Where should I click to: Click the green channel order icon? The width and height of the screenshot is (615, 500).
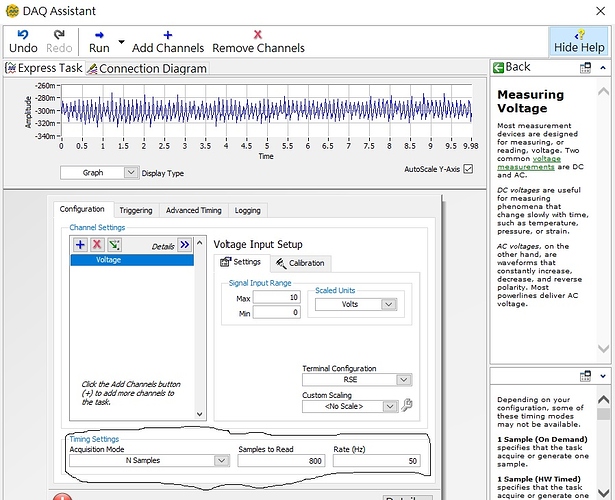point(114,245)
